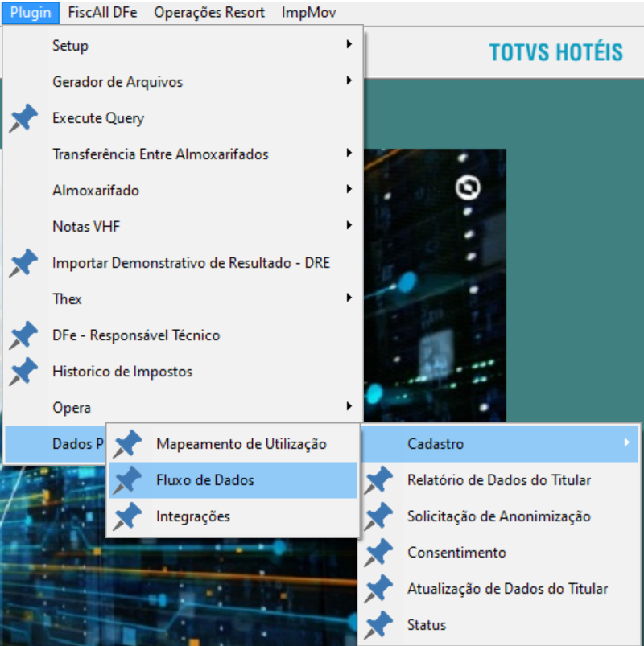Choose Status from the menu
644x646 pixels.
(500, 625)
